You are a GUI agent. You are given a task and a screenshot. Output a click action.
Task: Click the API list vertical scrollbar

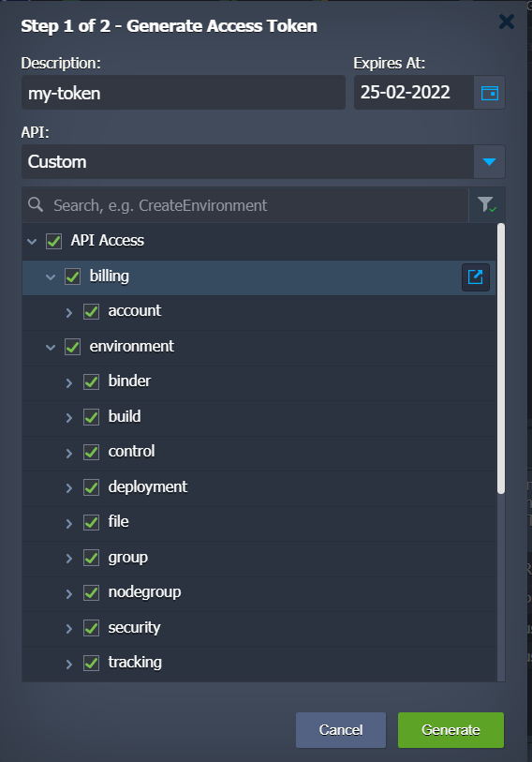coord(501,359)
